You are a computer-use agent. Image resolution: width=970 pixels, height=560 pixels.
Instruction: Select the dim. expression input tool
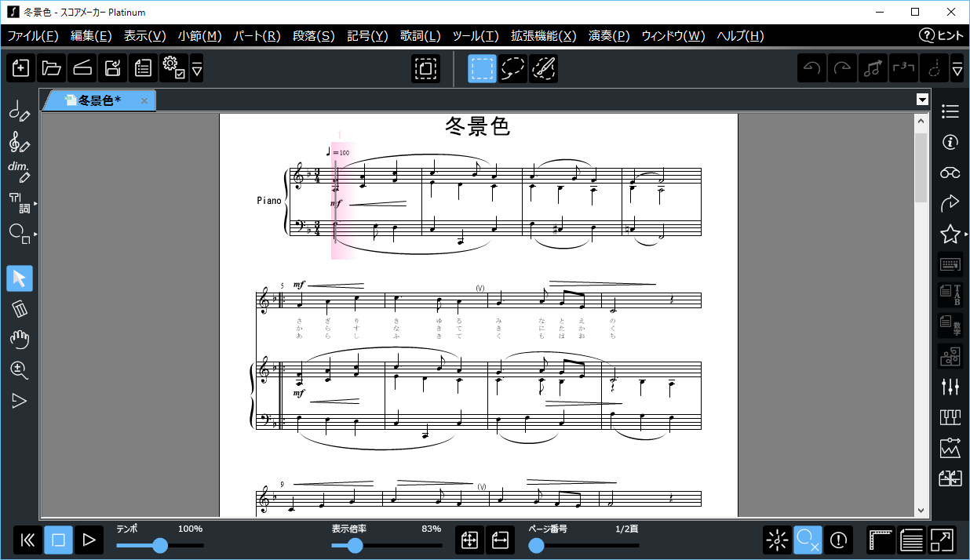click(20, 172)
